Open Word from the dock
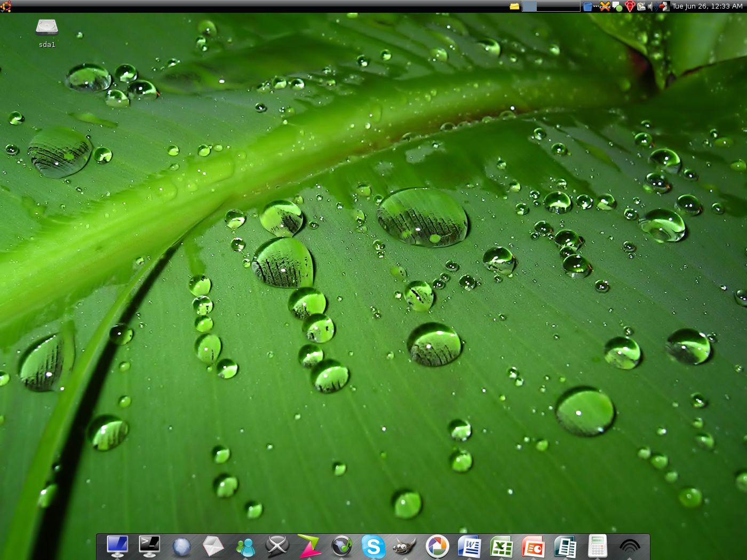 470,547
